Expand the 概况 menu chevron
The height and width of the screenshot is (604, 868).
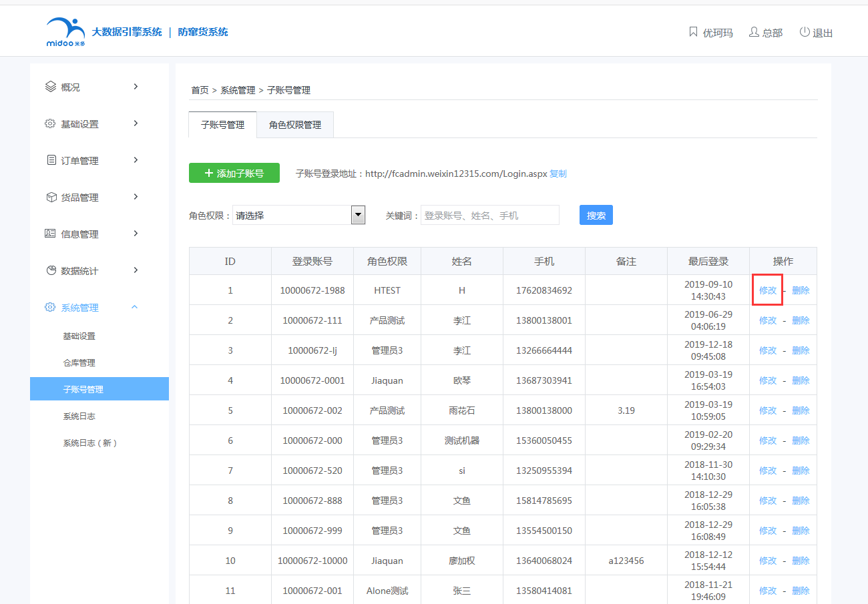pos(136,87)
